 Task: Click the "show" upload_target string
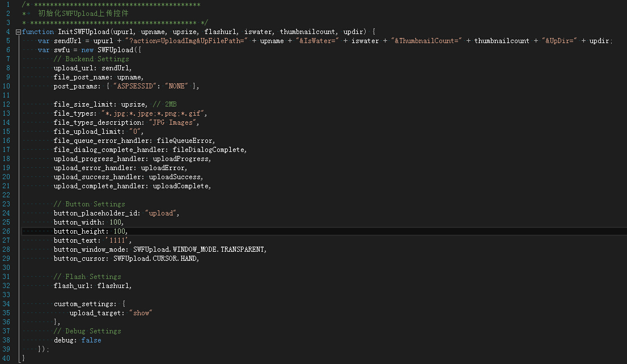tap(141, 313)
